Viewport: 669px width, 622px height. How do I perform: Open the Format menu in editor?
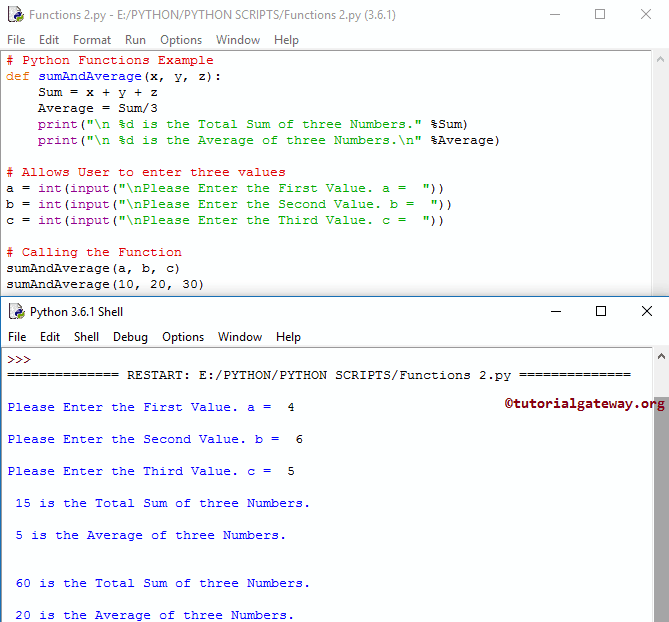92,40
